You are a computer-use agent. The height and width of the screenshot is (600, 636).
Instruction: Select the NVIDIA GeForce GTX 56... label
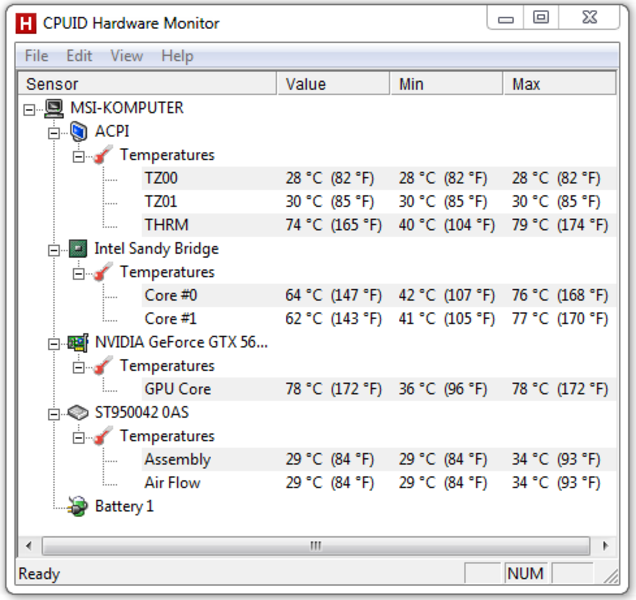[181, 342]
